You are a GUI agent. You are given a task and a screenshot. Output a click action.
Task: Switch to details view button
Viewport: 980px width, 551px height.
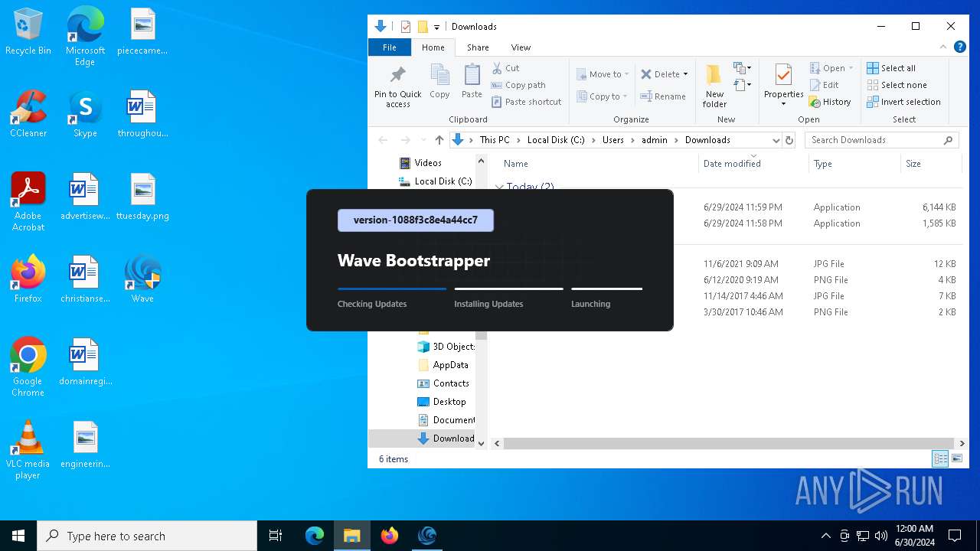point(940,459)
